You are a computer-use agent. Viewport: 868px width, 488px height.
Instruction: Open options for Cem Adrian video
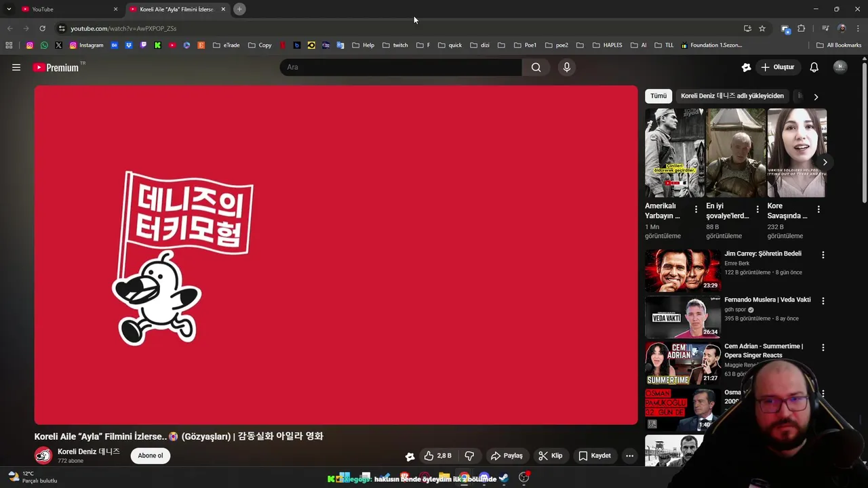(x=823, y=347)
